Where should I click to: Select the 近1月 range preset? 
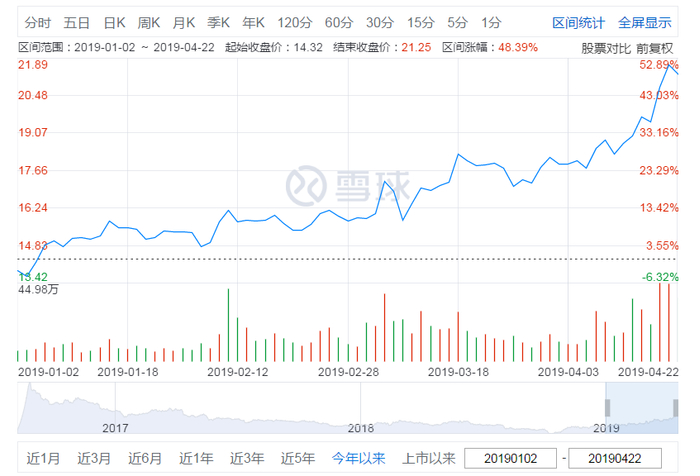[x=44, y=459]
